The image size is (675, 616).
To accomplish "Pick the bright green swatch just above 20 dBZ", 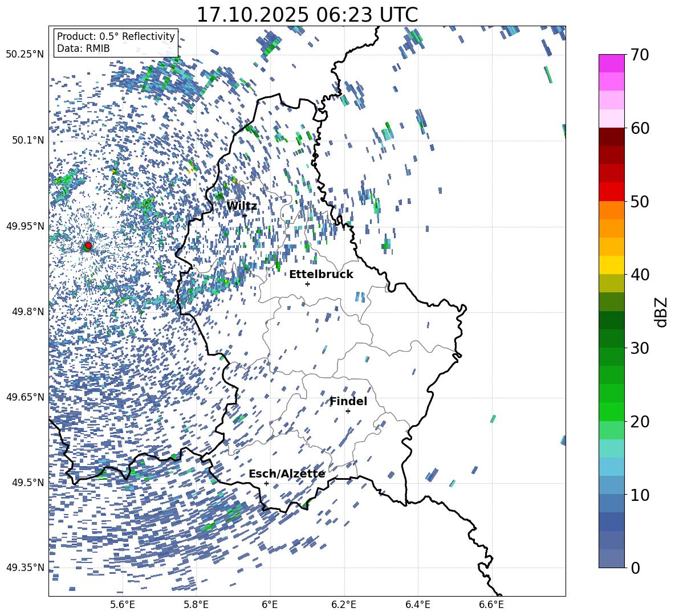I will (611, 411).
